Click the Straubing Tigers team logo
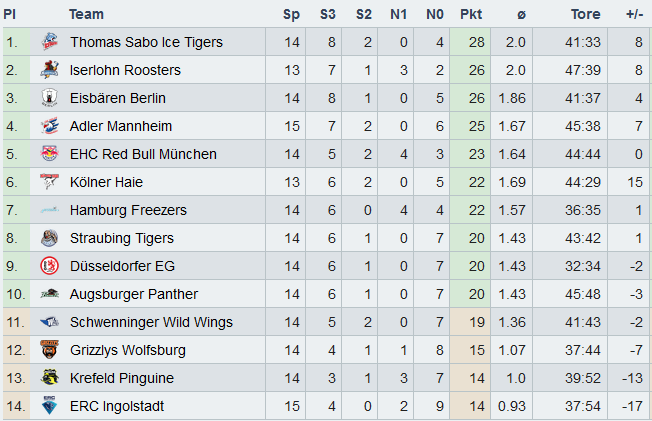Viewport: 652px width, 421px height. pyautogui.click(x=50, y=238)
